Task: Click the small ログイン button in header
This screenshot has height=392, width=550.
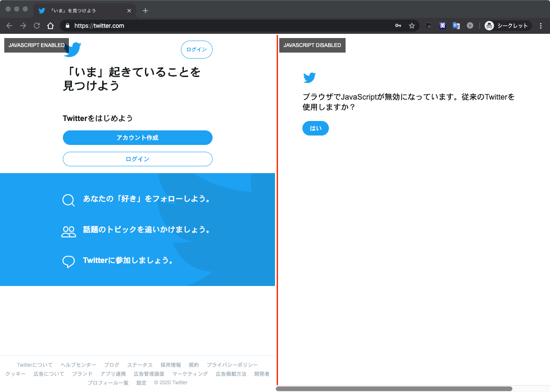Action: (x=197, y=50)
